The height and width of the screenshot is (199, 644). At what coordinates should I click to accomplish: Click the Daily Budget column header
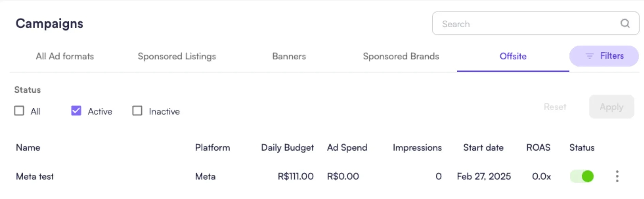click(287, 148)
